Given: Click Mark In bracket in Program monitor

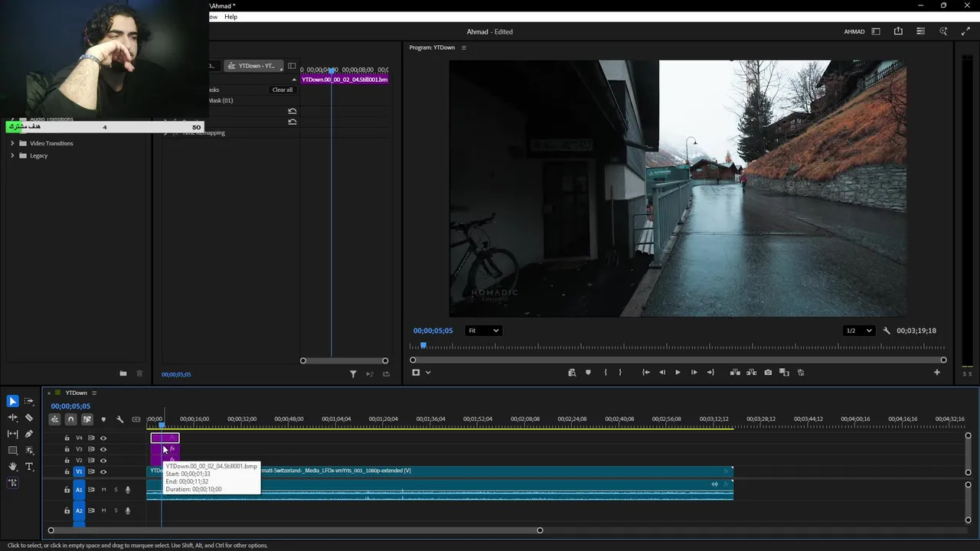Looking at the screenshot, I should pyautogui.click(x=605, y=373).
